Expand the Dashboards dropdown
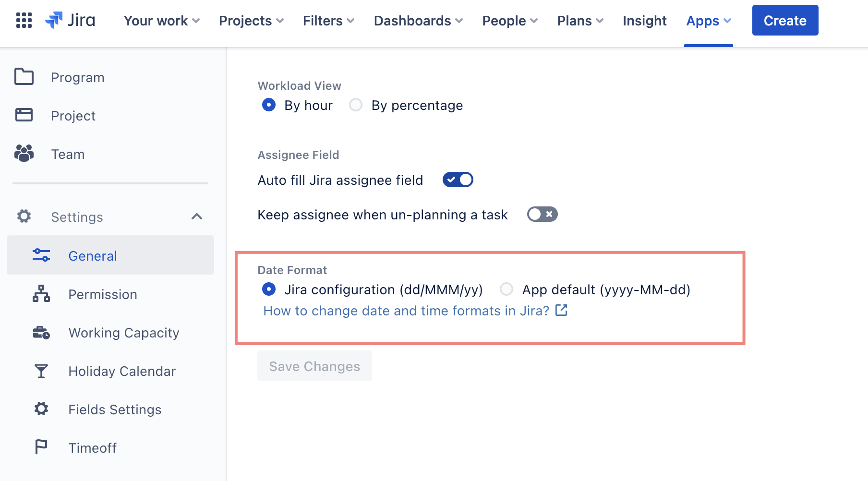Image resolution: width=868 pixels, height=481 pixels. [418, 21]
